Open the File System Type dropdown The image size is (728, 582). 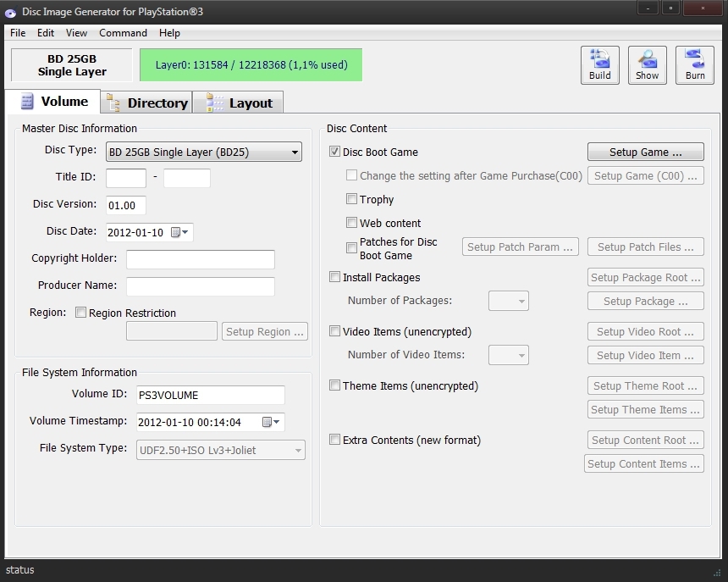[221, 450]
